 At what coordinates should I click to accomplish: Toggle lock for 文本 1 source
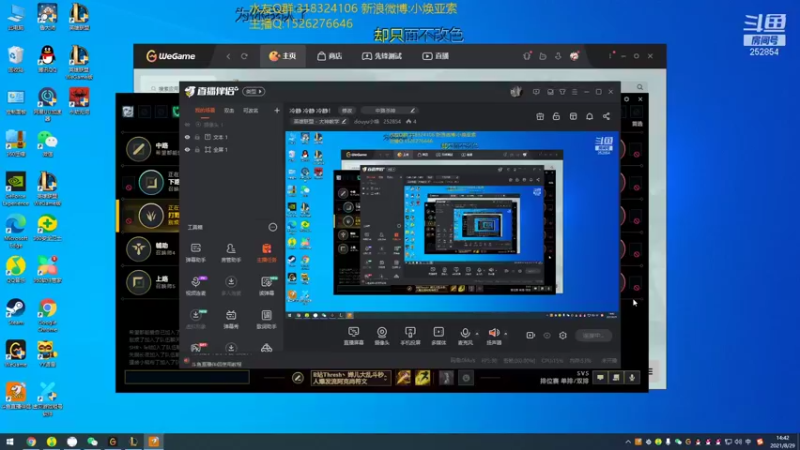pyautogui.click(x=197, y=137)
